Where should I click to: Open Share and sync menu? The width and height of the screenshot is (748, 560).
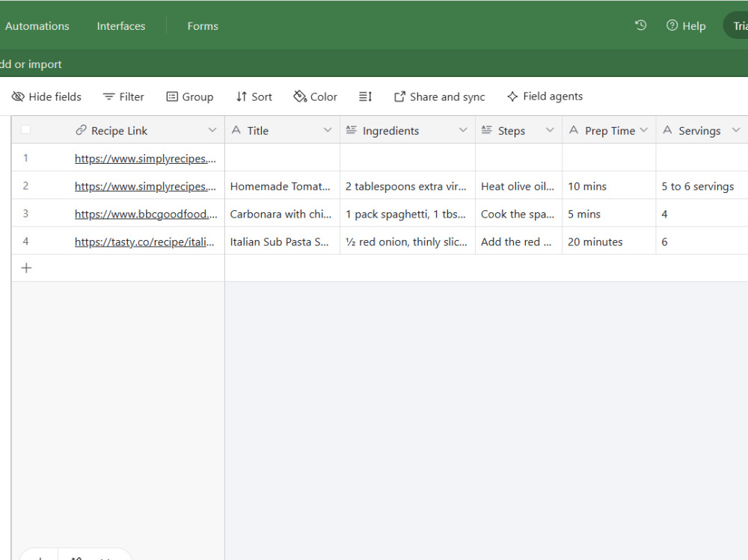coord(439,97)
